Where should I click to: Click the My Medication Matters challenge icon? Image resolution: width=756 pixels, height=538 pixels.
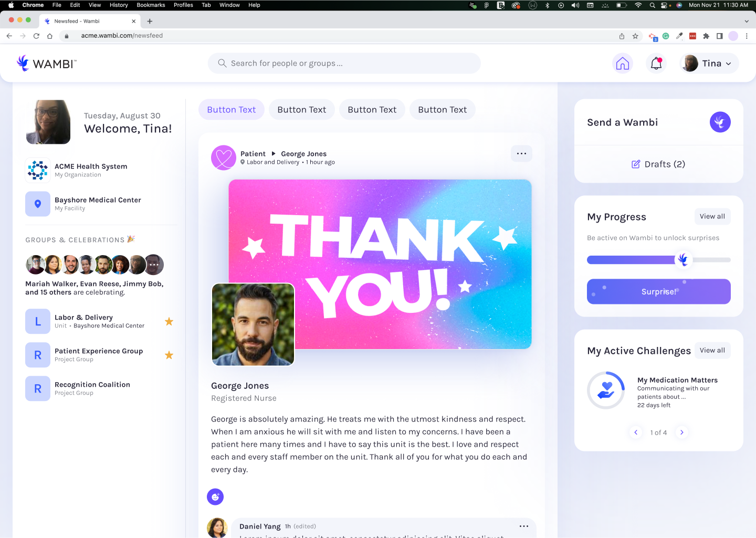pos(606,391)
